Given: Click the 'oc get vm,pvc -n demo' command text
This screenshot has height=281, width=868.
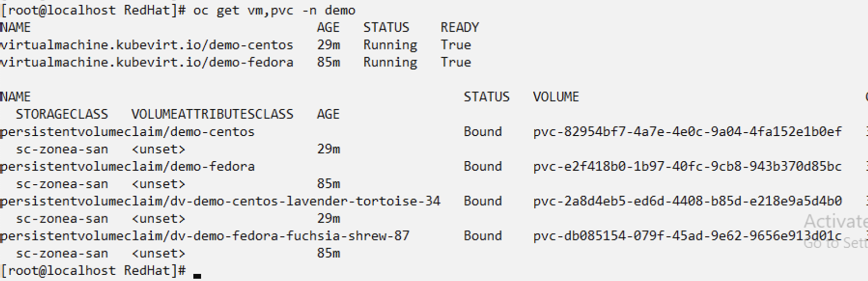Looking at the screenshot, I should coord(274,10).
